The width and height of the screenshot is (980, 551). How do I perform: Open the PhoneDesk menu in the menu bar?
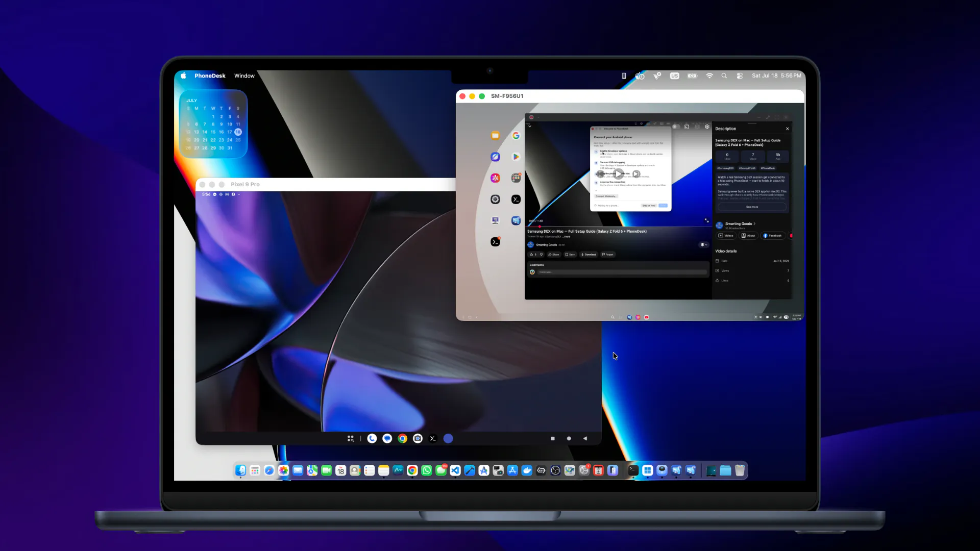point(210,76)
